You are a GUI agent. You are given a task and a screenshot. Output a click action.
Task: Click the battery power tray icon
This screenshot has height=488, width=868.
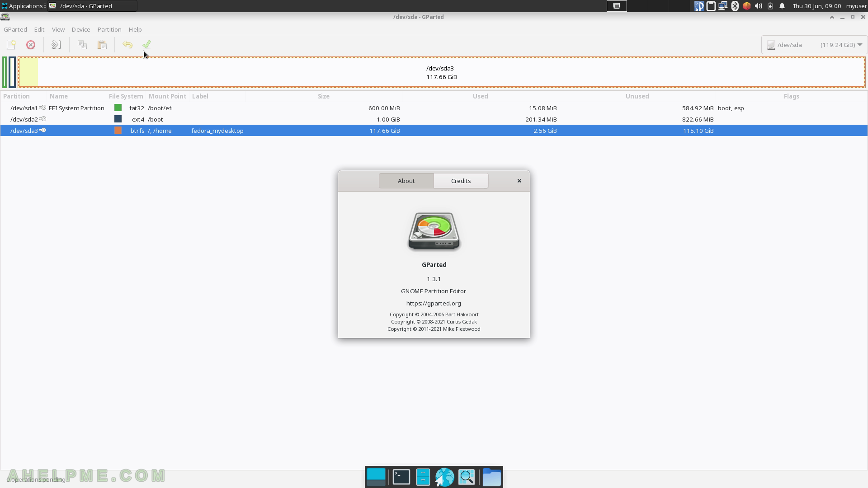pyautogui.click(x=770, y=6)
